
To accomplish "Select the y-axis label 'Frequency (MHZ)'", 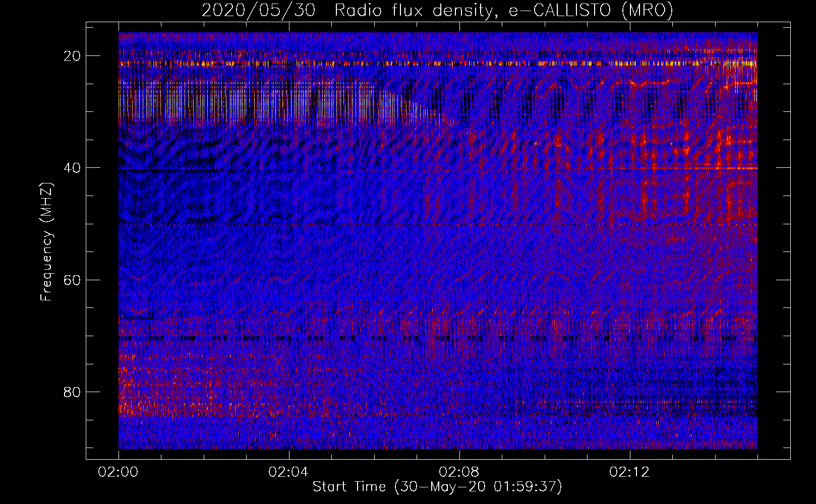I will tap(46, 242).
